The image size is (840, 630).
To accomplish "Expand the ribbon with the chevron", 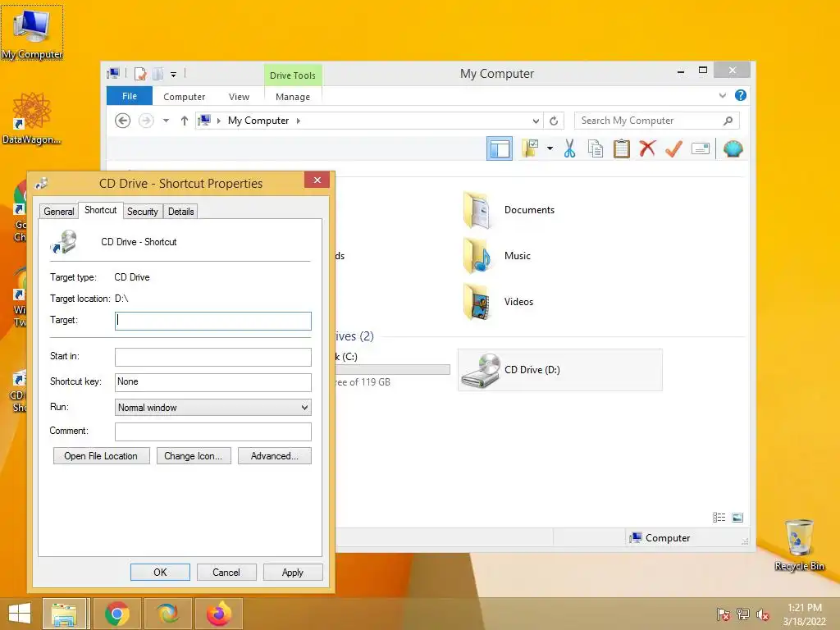I will click(723, 95).
